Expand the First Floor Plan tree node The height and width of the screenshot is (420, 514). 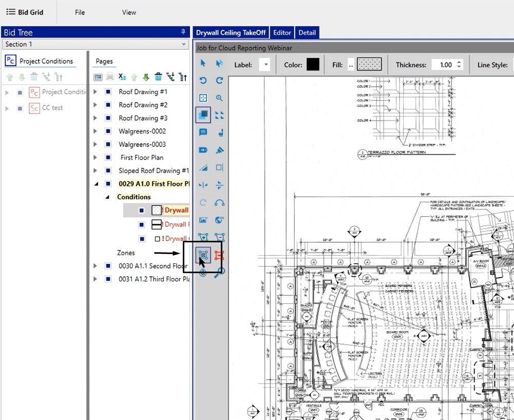tap(95, 158)
